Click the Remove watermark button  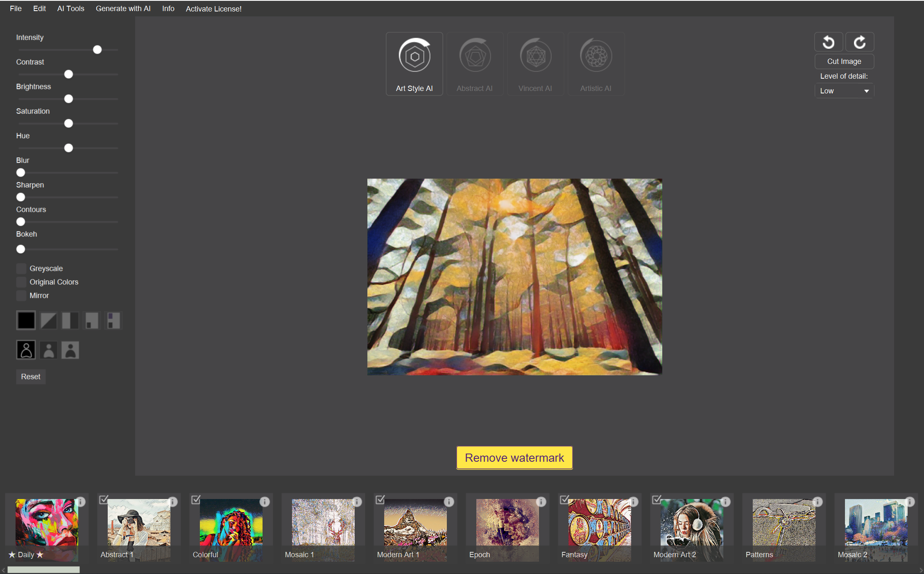coord(514,458)
